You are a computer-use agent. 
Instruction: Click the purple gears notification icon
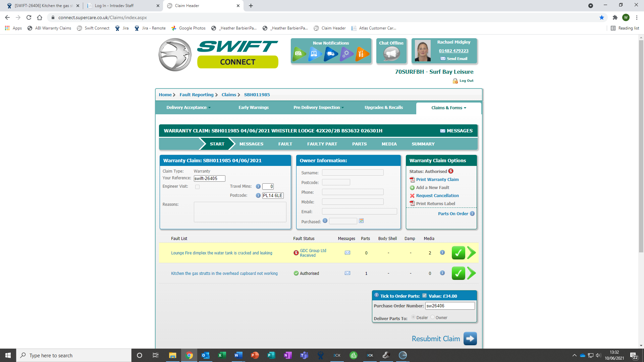click(346, 54)
